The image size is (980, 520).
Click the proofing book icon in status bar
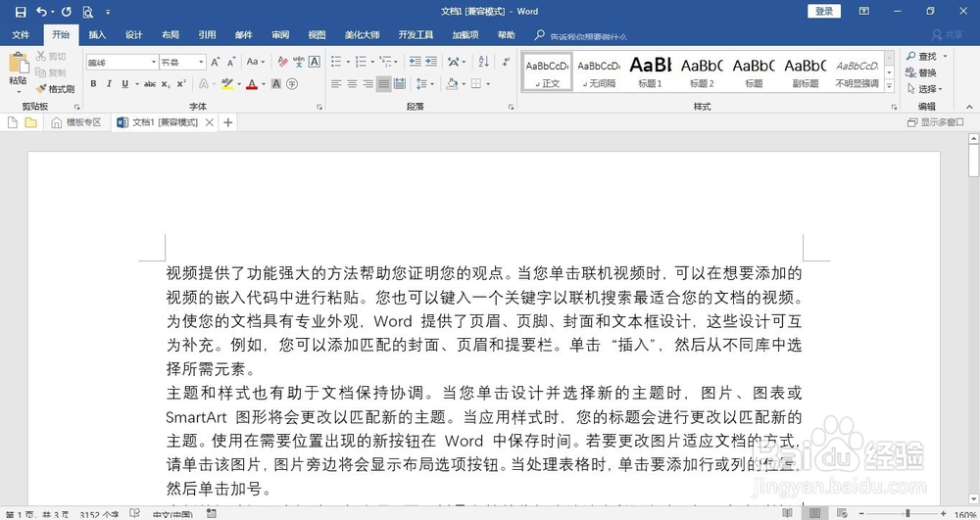[x=134, y=514]
